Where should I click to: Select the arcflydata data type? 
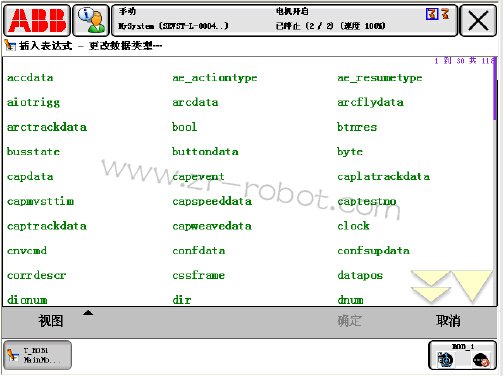tap(370, 102)
